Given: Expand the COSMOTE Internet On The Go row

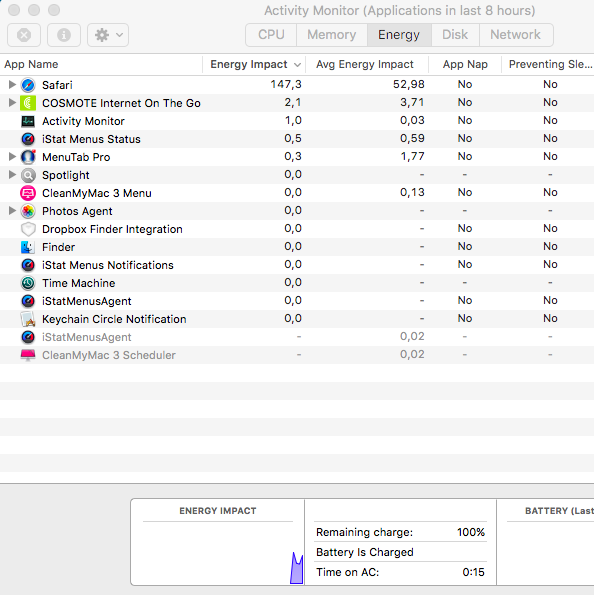Looking at the screenshot, I should (x=12, y=102).
